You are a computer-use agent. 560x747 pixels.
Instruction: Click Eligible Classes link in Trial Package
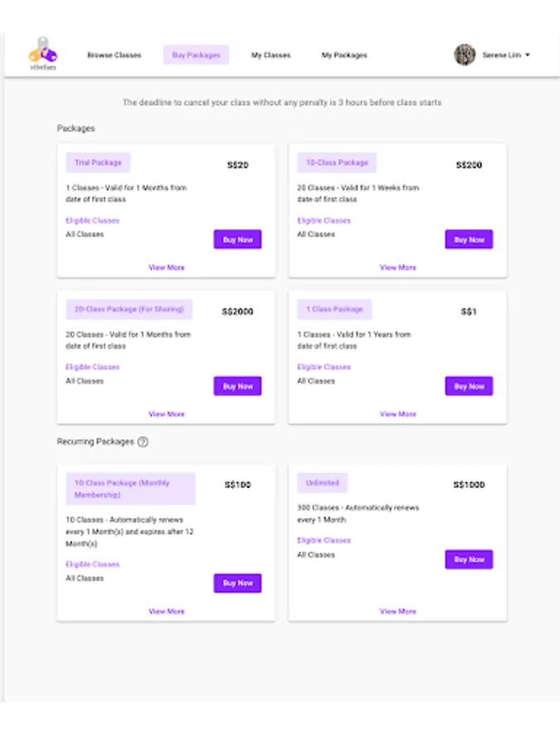(x=93, y=221)
